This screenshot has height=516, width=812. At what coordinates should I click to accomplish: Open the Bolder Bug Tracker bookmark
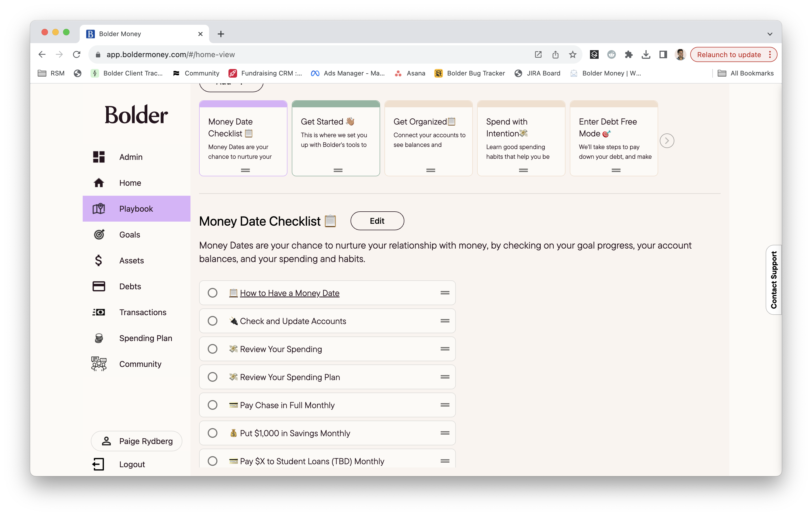pyautogui.click(x=470, y=73)
